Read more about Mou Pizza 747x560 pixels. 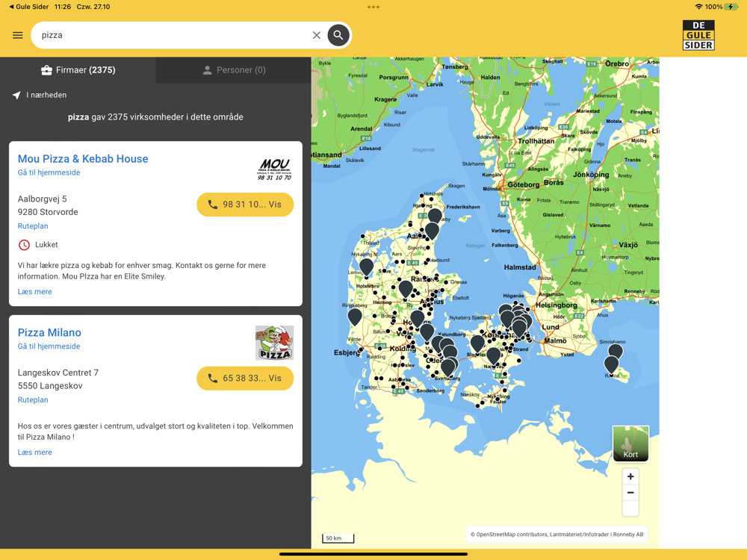pyautogui.click(x=35, y=291)
